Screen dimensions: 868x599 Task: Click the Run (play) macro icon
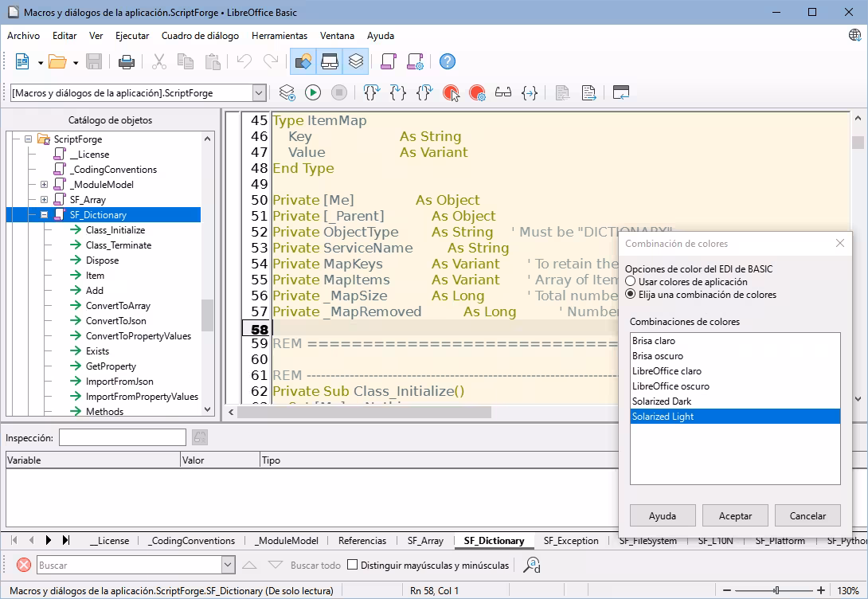click(x=313, y=92)
